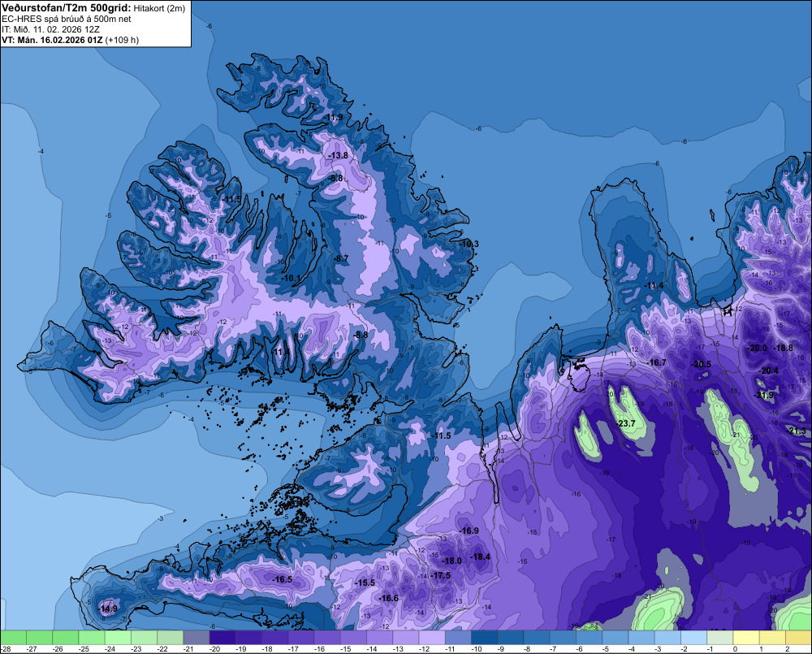Screen dimensions: 812x654
Task: Pick the legend swatch between -11 and -10
Action: point(458,638)
